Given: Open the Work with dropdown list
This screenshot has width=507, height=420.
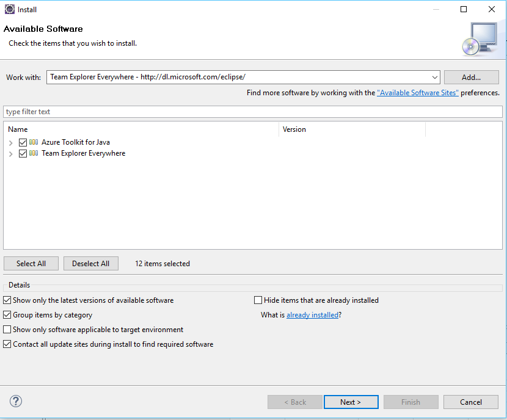Looking at the screenshot, I should point(434,78).
